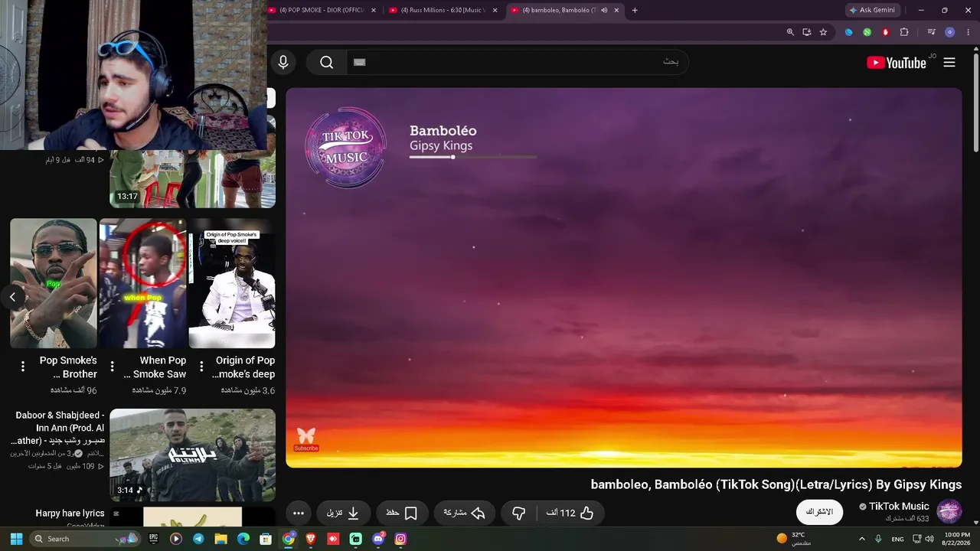Open Chrome zoom magnifier in address bar
This screenshot has width=980, height=551.
click(790, 32)
